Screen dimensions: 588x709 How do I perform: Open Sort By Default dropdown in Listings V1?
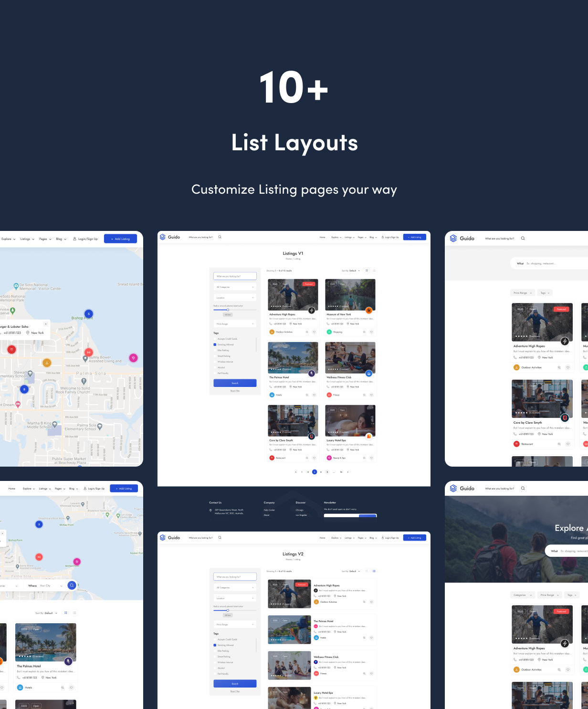pyautogui.click(x=351, y=271)
